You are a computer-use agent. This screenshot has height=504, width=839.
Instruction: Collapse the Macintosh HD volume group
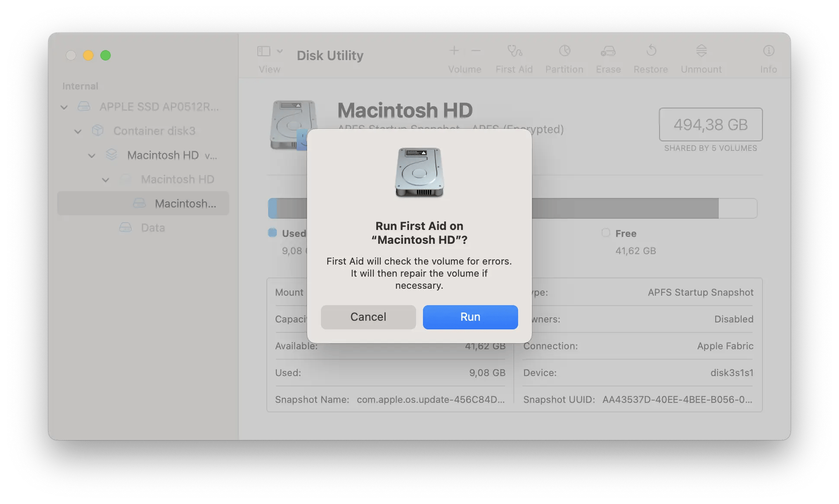coord(92,155)
